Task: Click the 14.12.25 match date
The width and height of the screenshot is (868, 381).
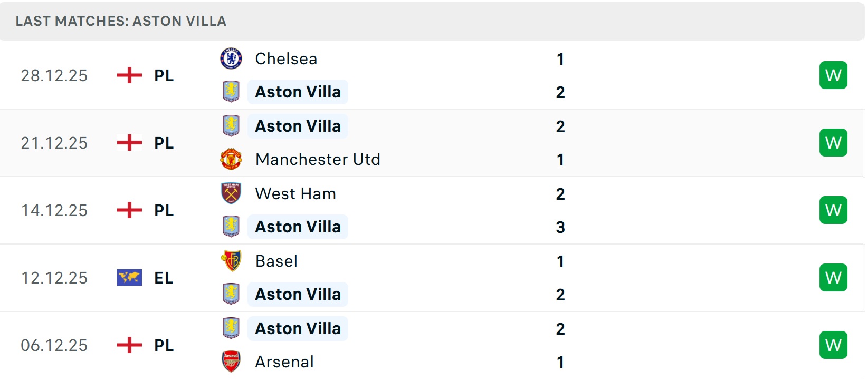Action: click(x=54, y=210)
